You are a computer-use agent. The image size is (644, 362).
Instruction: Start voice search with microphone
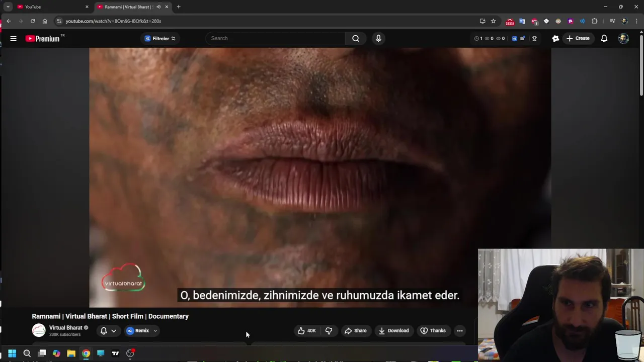378,38
